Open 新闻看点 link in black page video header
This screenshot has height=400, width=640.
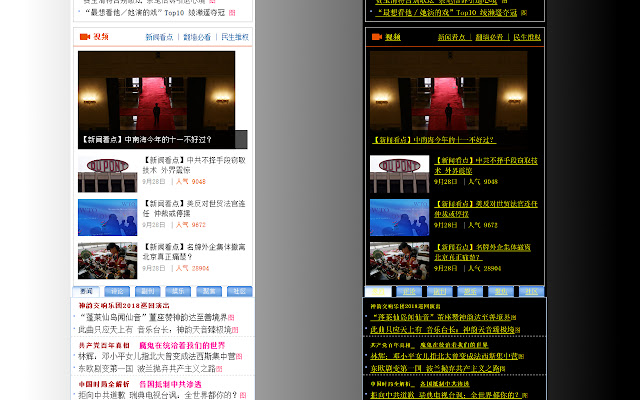[451, 37]
